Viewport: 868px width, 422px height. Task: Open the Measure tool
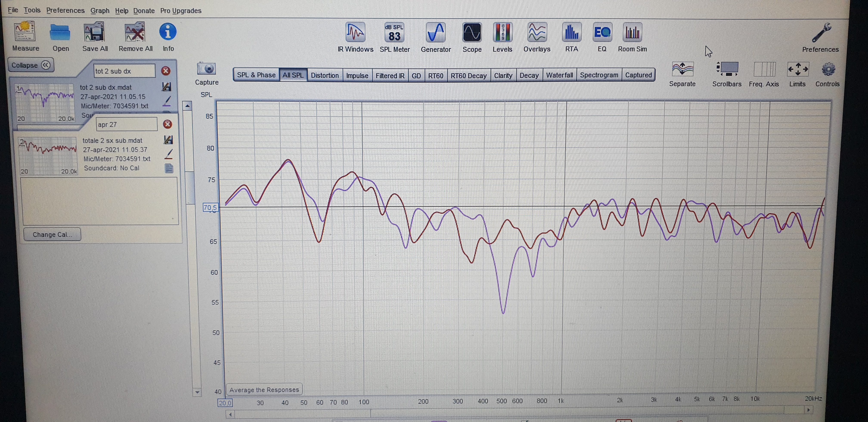[25, 36]
